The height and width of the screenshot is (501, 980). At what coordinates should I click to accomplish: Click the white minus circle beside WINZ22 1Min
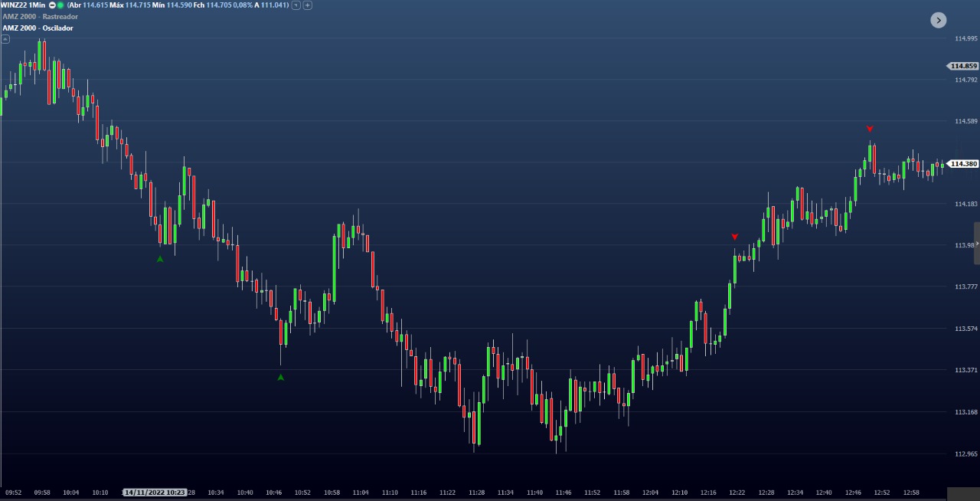52,5
